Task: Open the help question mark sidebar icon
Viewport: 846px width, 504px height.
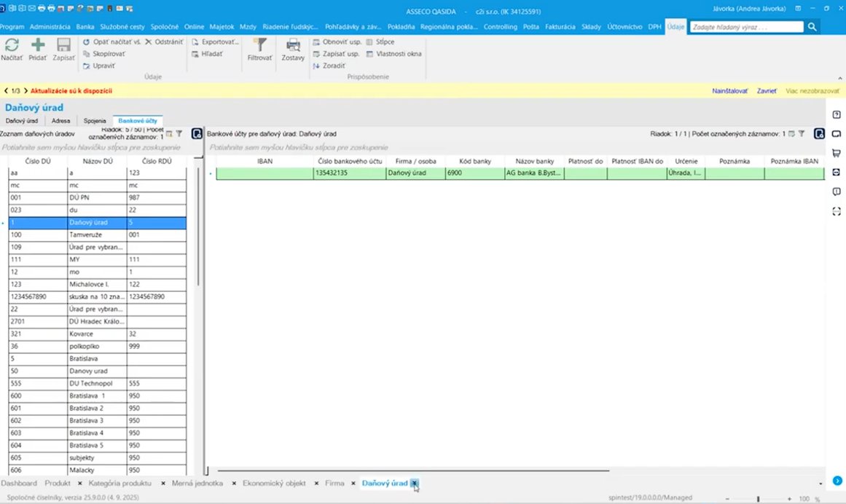Action: 837,115
